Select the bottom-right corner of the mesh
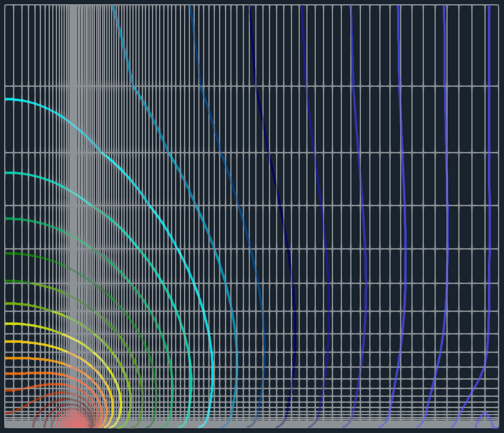The height and width of the screenshot is (433, 504). click(x=497, y=426)
